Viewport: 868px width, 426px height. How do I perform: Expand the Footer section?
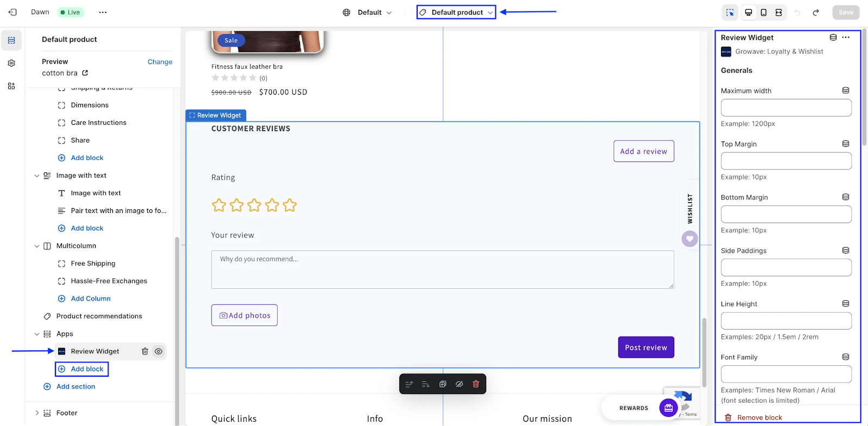pos(37,413)
